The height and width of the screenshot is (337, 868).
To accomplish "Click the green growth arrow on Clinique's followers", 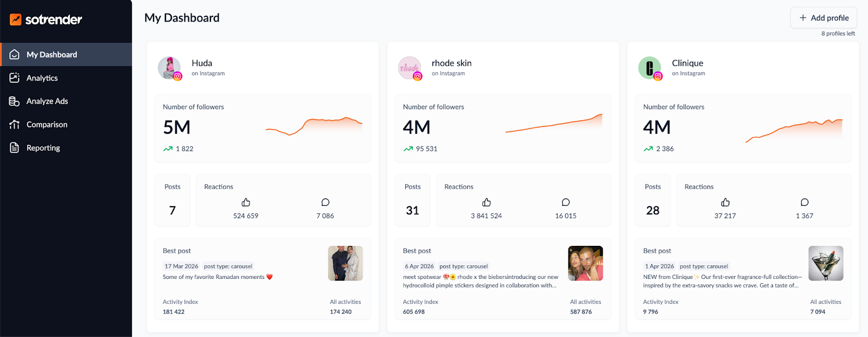I will pyautogui.click(x=647, y=148).
